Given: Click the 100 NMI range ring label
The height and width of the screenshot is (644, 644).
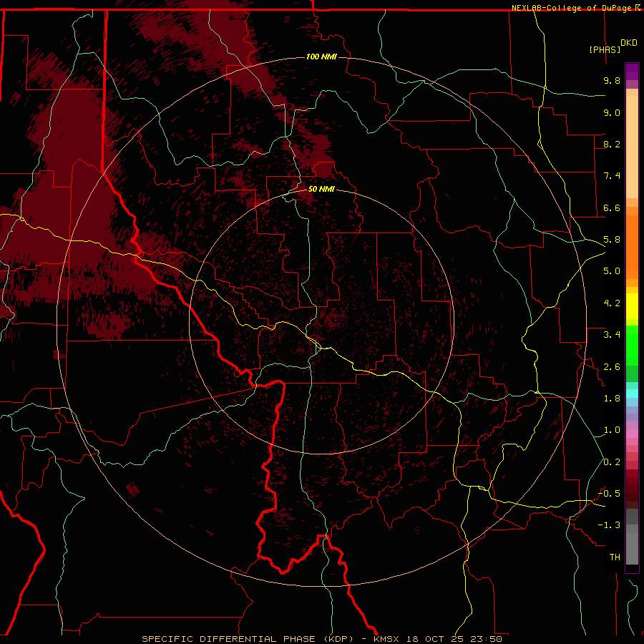Looking at the screenshot, I should (321, 57).
